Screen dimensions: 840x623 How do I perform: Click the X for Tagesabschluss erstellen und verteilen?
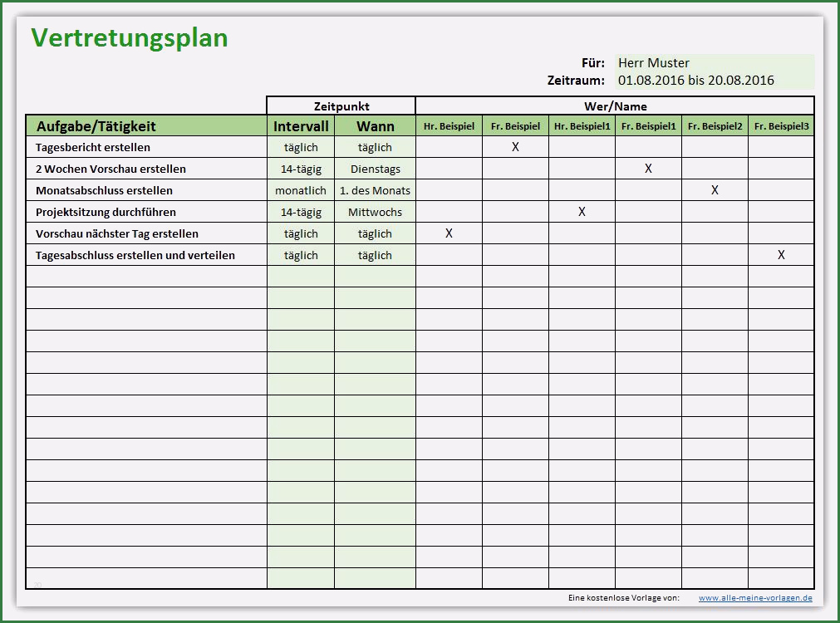[780, 255]
